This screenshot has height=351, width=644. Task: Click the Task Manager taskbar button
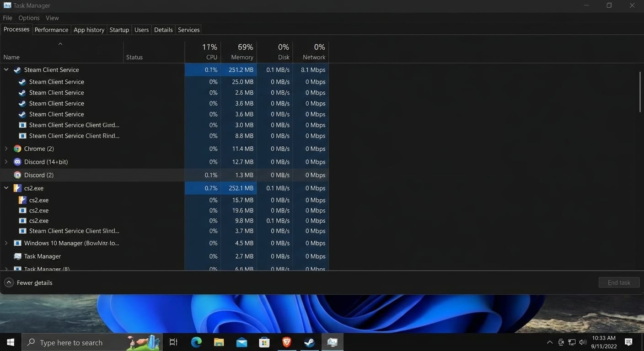click(x=333, y=342)
